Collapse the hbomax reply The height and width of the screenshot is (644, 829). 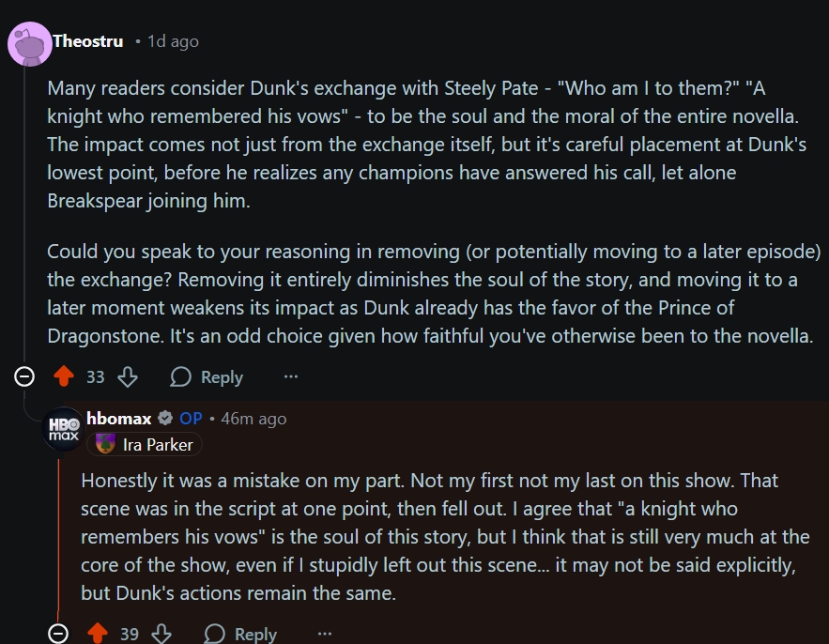click(58, 635)
